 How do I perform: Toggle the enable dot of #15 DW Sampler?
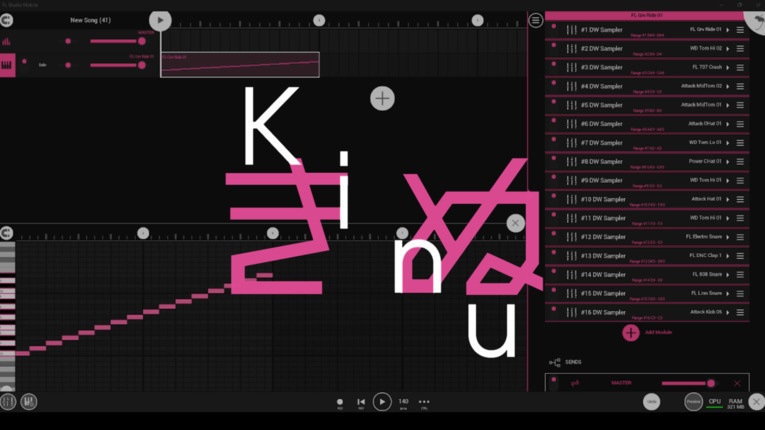pos(554,290)
